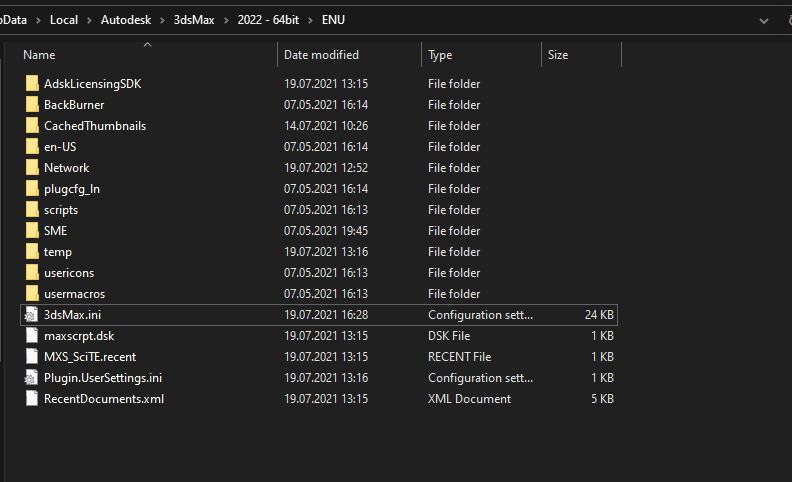The width and height of the screenshot is (792, 482).
Task: Click the maxscrpt.dsk file icon
Action: (32, 335)
